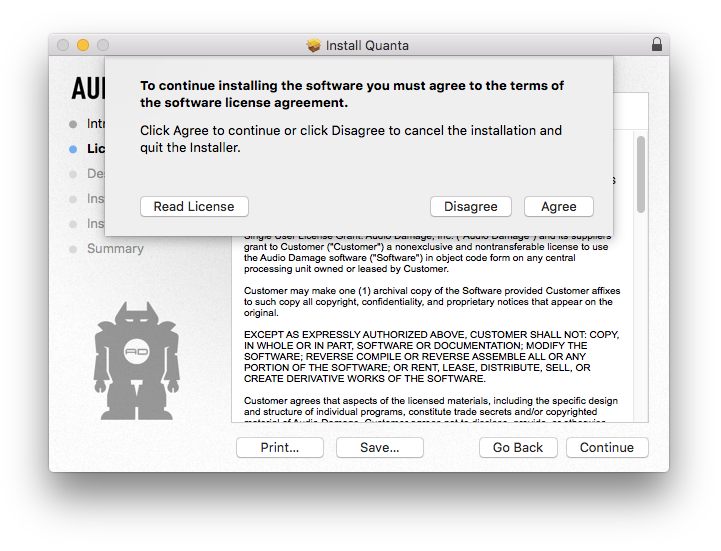The width and height of the screenshot is (721, 551).
Task: Click the Continue button
Action: pyautogui.click(x=607, y=448)
